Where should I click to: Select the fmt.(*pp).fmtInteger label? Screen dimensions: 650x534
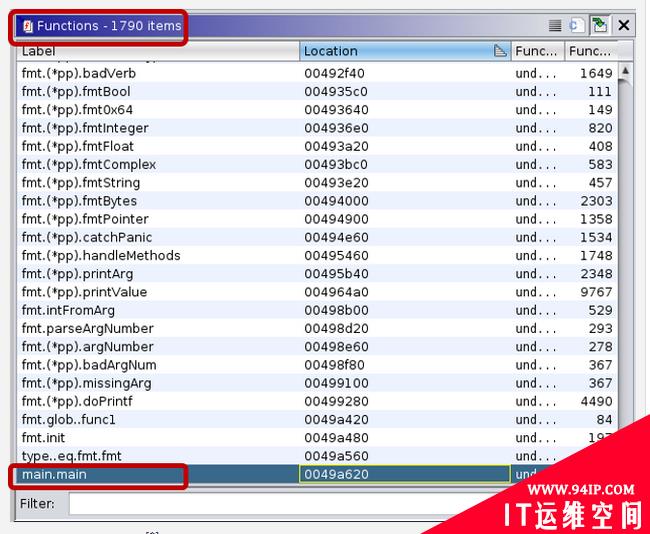tap(85, 128)
